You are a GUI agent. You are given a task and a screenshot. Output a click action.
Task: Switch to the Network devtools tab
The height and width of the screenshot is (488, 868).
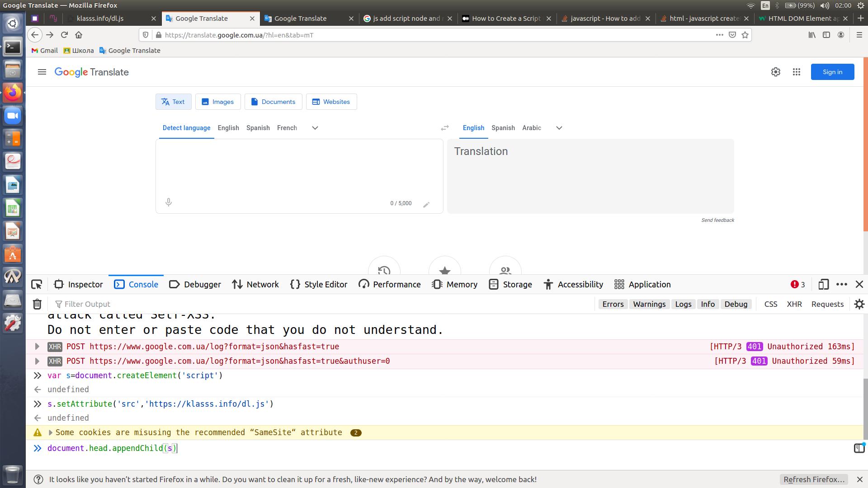[x=255, y=284]
